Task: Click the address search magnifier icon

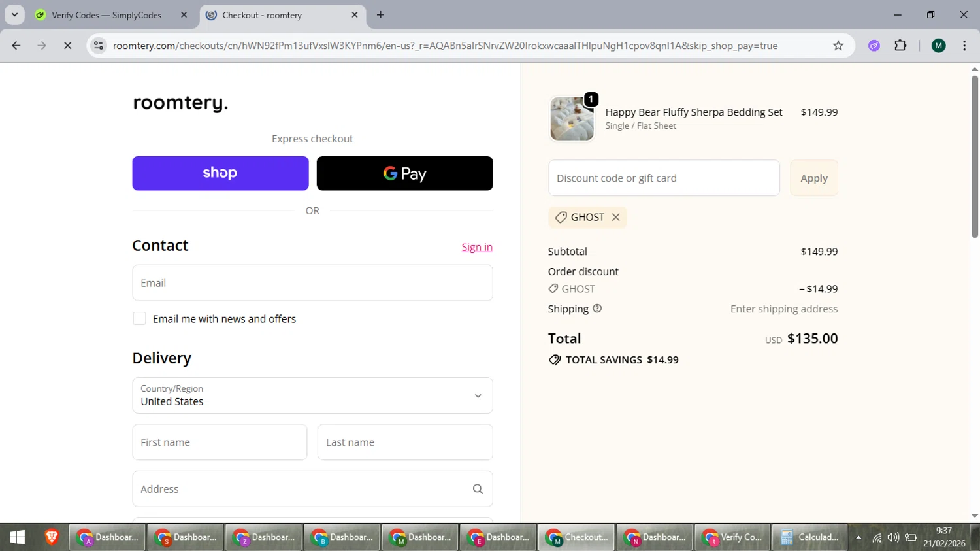Action: (478, 489)
